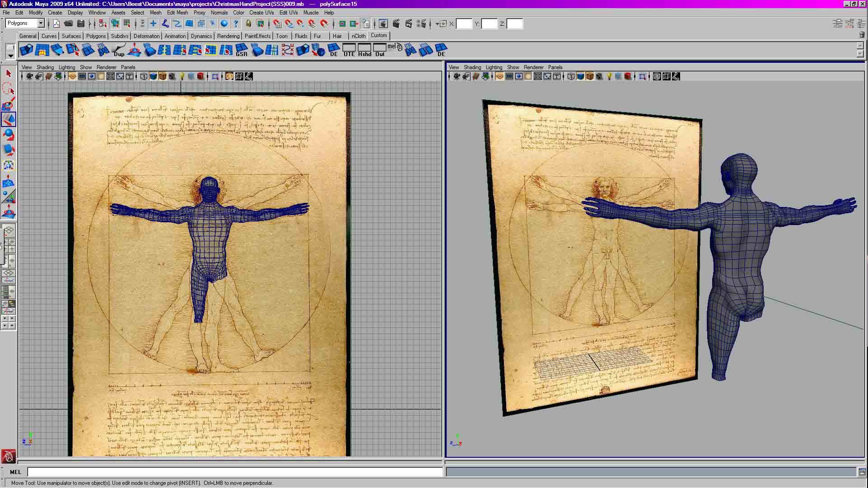868x488 pixels.
Task: Click the Out shelf button
Action: 380,50
